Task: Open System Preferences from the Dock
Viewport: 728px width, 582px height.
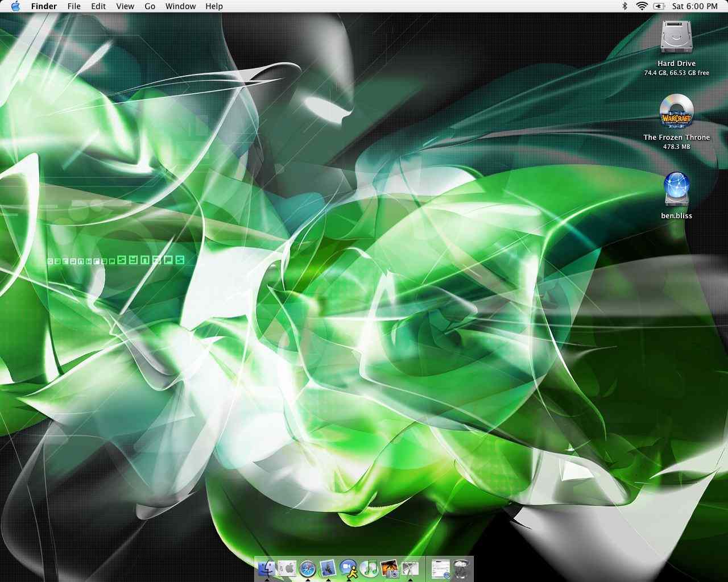Action: pyautogui.click(x=287, y=568)
